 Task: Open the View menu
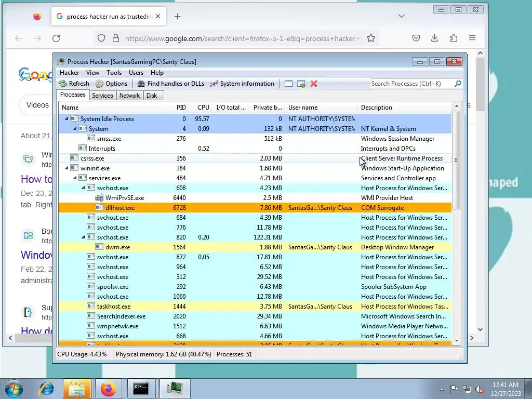pos(92,73)
